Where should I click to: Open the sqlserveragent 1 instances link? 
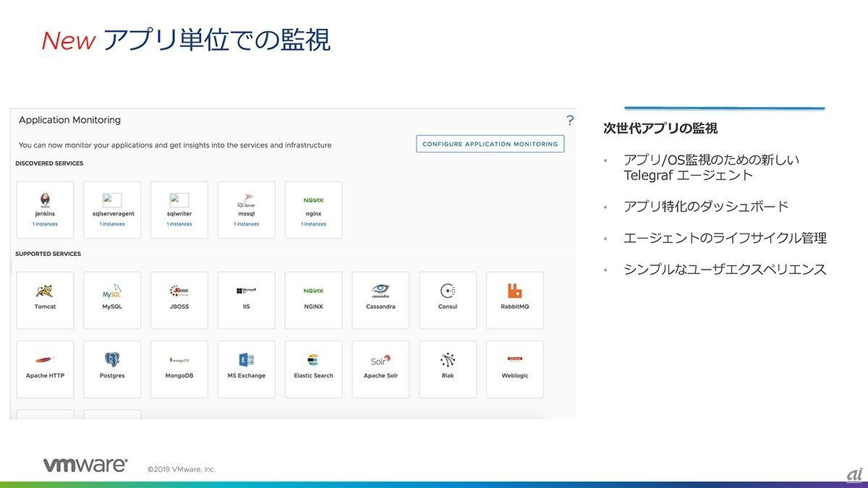click(x=112, y=224)
